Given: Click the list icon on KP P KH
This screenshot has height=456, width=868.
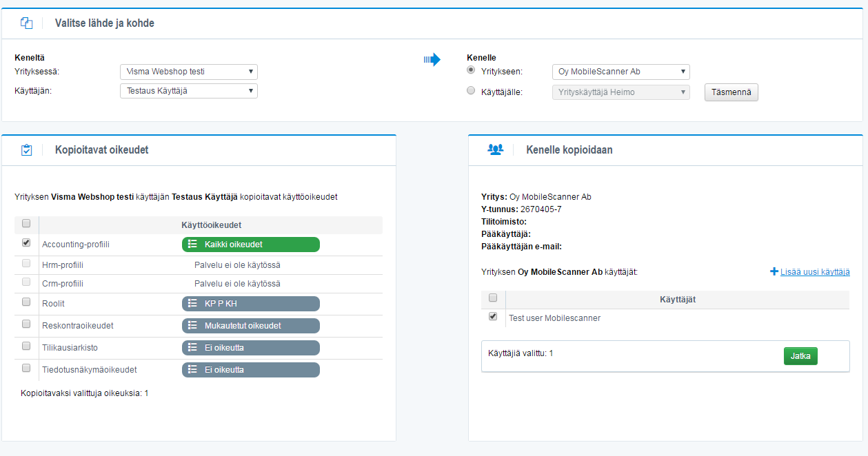Looking at the screenshot, I should pyautogui.click(x=193, y=304).
